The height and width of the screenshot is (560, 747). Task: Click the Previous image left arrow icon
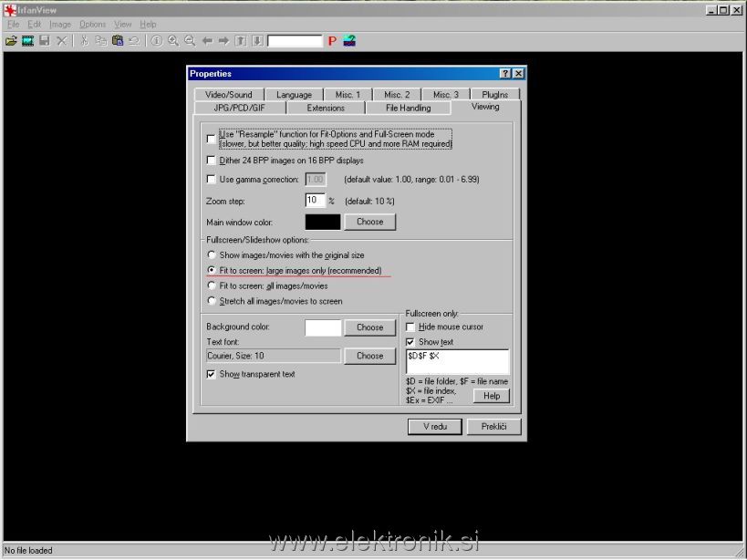click(207, 41)
